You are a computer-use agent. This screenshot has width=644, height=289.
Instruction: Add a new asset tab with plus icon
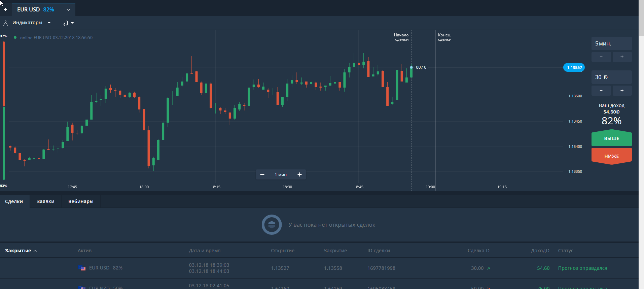coord(5,9)
